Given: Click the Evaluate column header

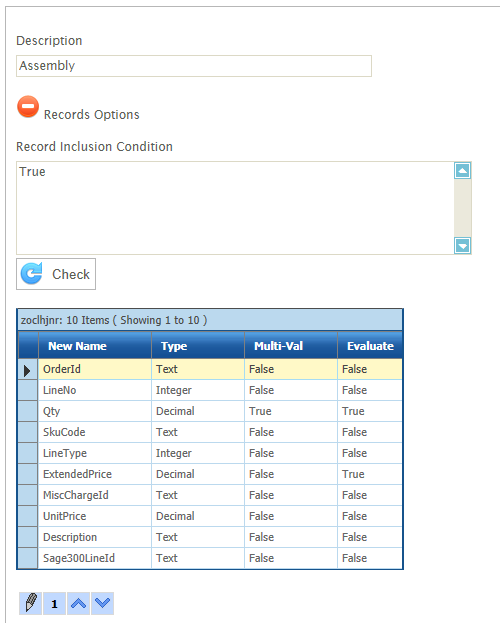Looking at the screenshot, I should (370, 346).
